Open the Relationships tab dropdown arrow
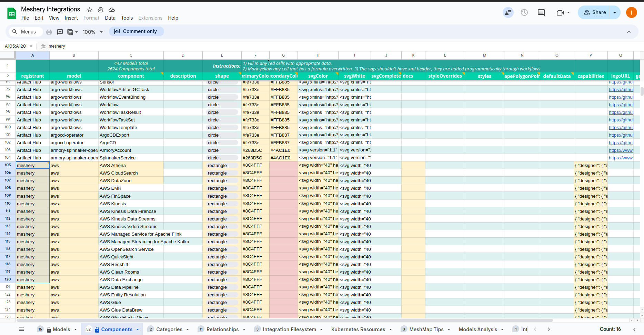This screenshot has height=335, width=644. pyautogui.click(x=244, y=329)
